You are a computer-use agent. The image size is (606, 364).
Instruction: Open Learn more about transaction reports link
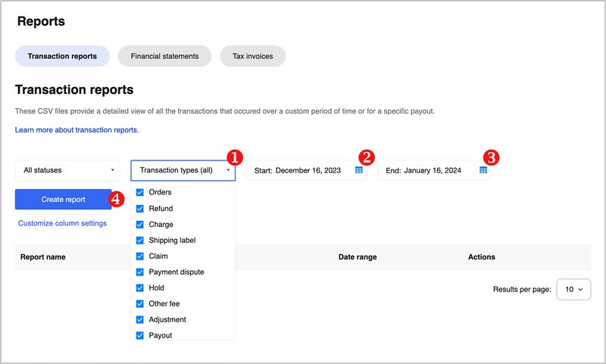pyautogui.click(x=77, y=129)
